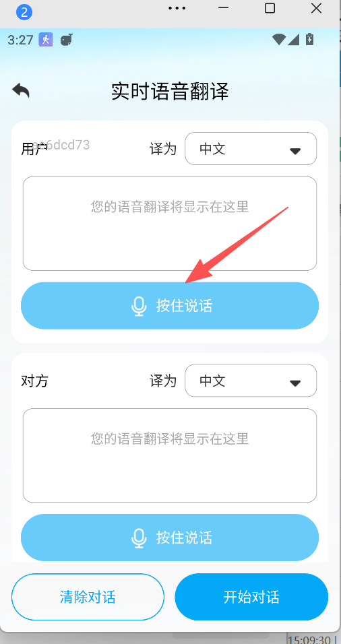Open the user's translate-to language dropdown

point(251,149)
